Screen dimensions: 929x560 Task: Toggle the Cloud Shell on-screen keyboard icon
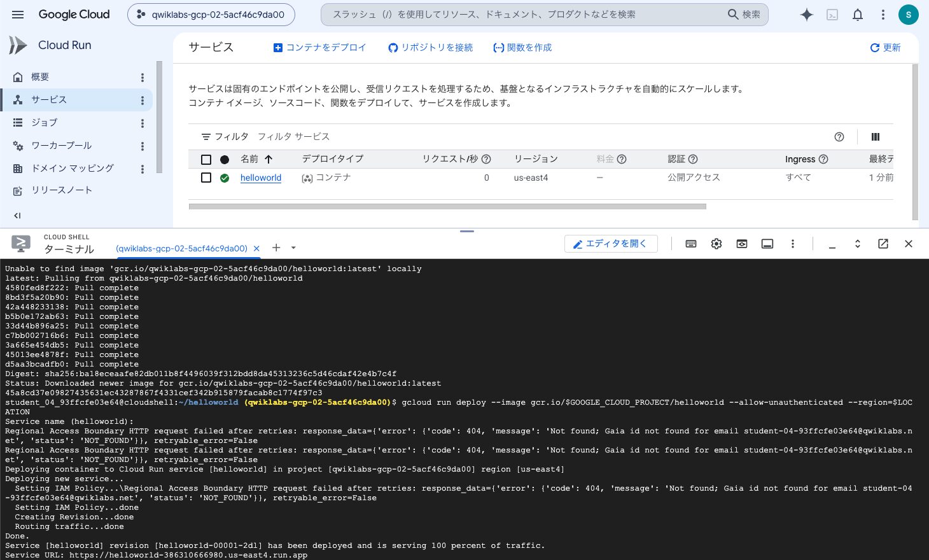coord(691,244)
